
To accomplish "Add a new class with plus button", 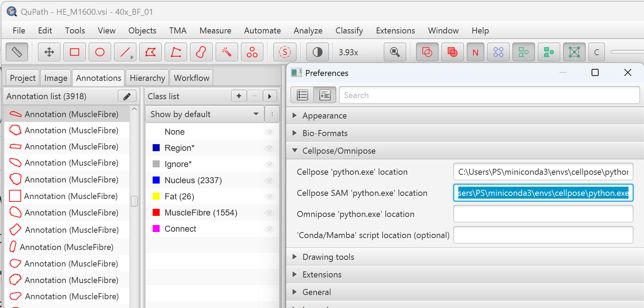I will (239, 96).
